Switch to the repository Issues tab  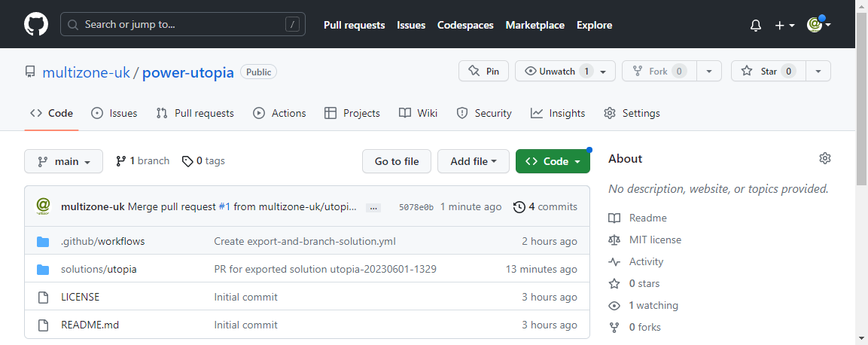(x=114, y=113)
